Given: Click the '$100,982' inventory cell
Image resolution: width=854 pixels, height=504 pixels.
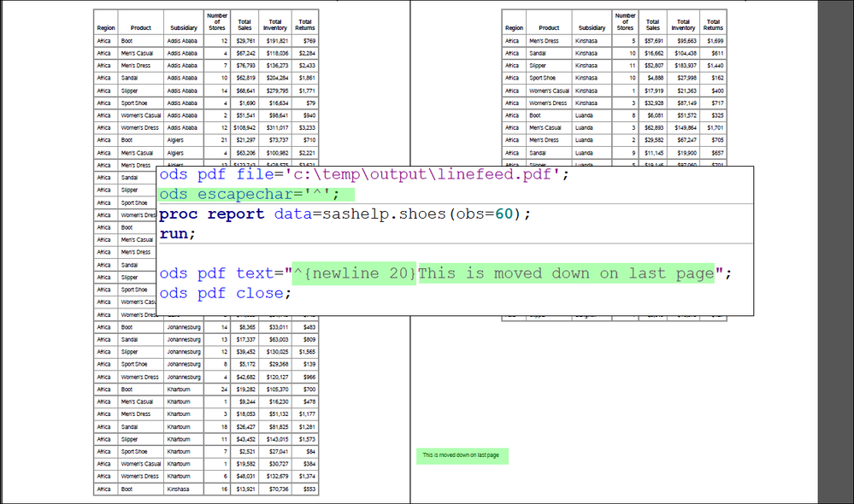Looking at the screenshot, I should 277,153.
